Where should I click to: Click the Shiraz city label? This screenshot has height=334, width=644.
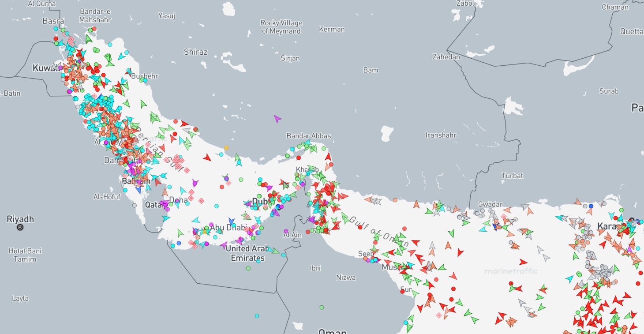pyautogui.click(x=195, y=52)
